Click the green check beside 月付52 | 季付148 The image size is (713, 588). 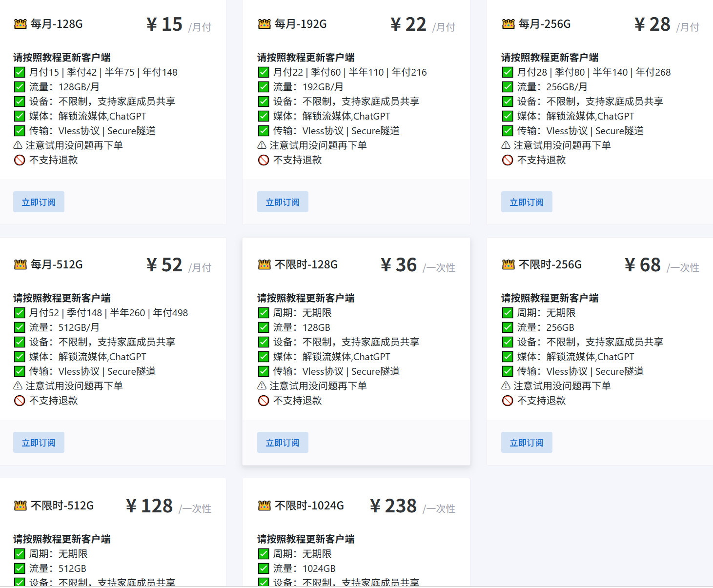20,313
